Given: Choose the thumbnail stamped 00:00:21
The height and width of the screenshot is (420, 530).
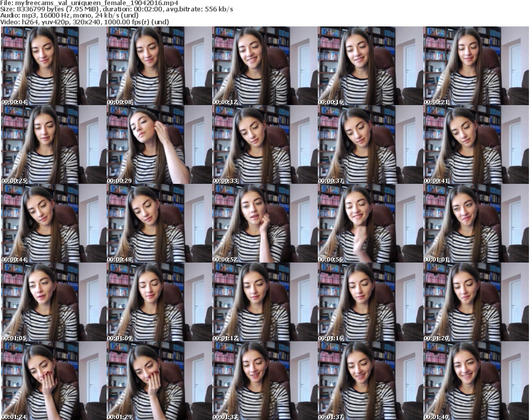Looking at the screenshot, I should tap(476, 66).
